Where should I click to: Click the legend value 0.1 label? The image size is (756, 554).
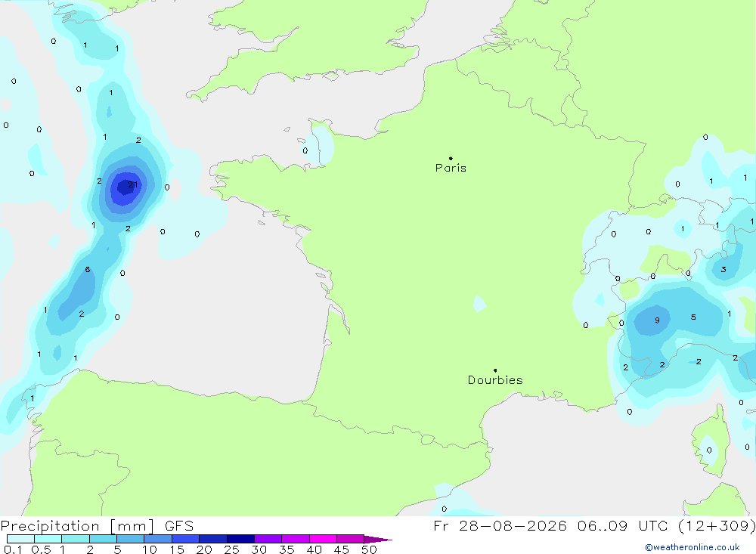tap(13, 549)
